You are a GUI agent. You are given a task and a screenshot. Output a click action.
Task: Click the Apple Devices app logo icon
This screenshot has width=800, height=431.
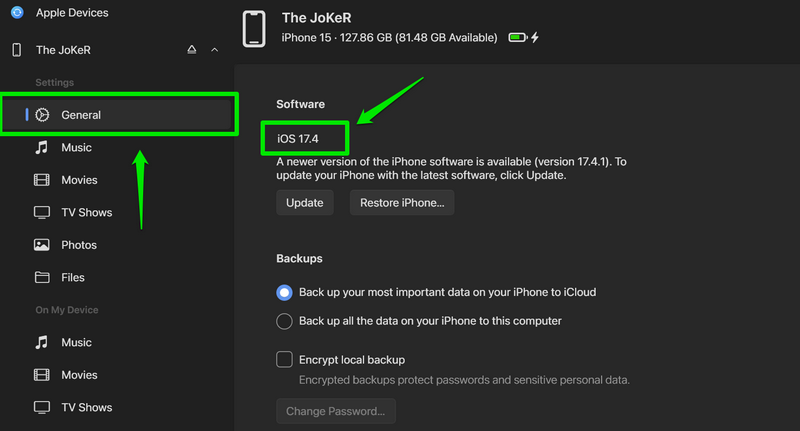coord(16,13)
